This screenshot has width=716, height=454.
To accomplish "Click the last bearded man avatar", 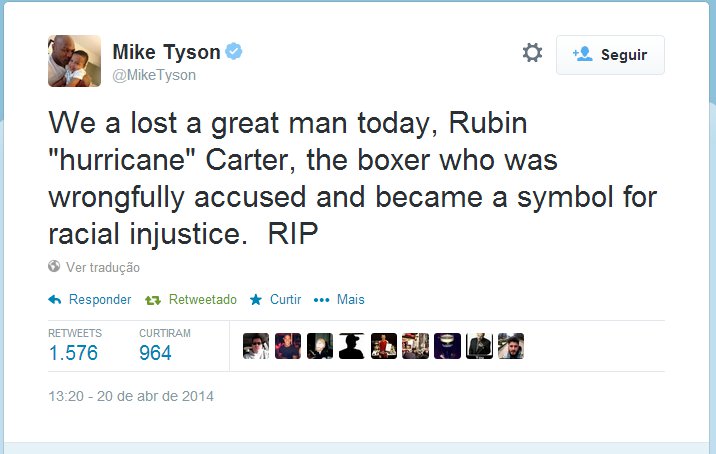I will pyautogui.click(x=511, y=346).
